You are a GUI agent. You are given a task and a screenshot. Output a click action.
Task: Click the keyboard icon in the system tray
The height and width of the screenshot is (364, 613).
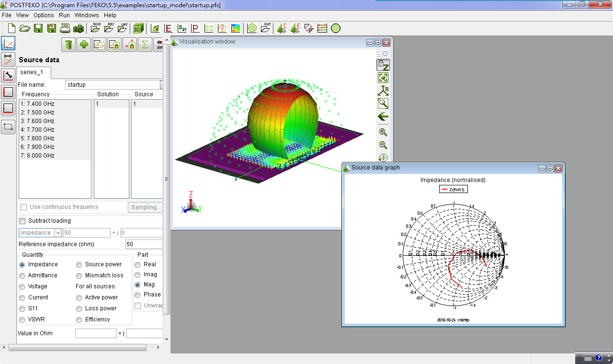[x=588, y=358]
